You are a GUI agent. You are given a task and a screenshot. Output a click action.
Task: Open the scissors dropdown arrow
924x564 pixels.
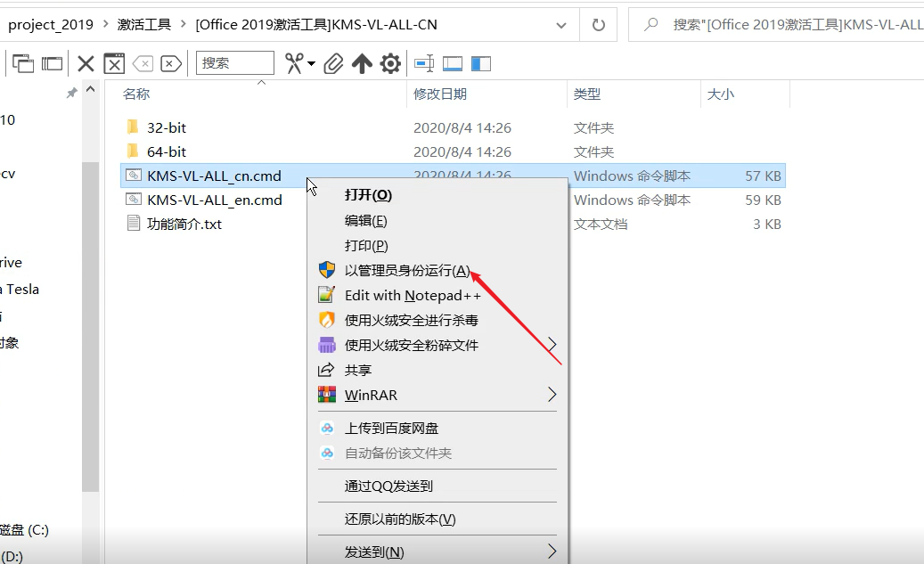click(x=311, y=63)
